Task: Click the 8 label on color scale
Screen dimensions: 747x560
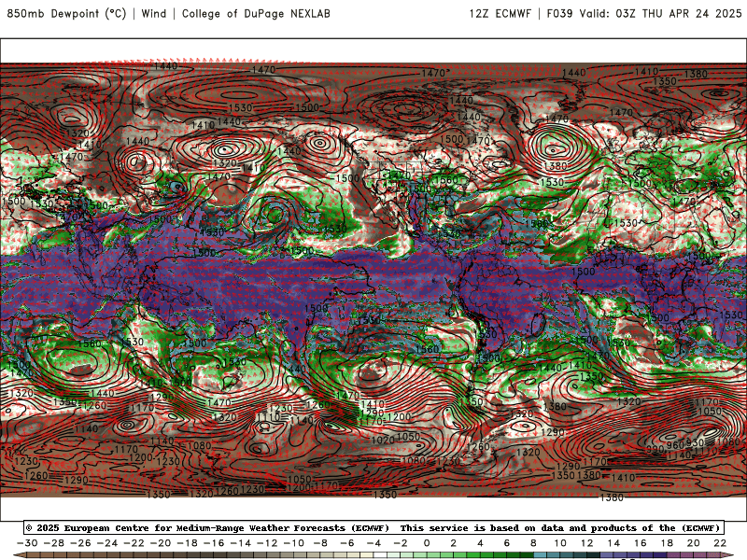Action: tap(533, 543)
